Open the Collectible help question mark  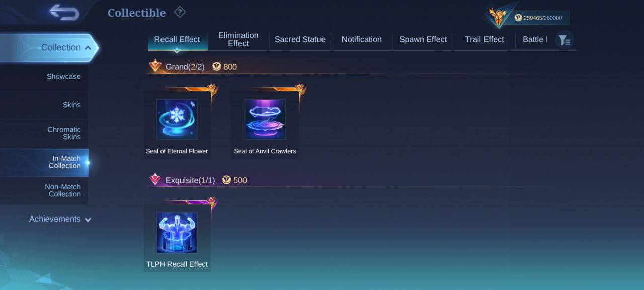(180, 12)
